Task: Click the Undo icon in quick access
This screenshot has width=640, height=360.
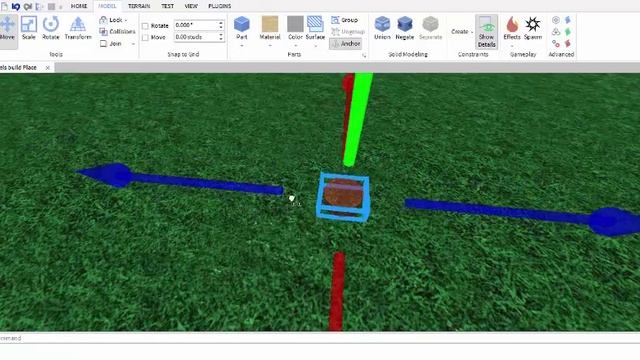Action: coord(16,7)
